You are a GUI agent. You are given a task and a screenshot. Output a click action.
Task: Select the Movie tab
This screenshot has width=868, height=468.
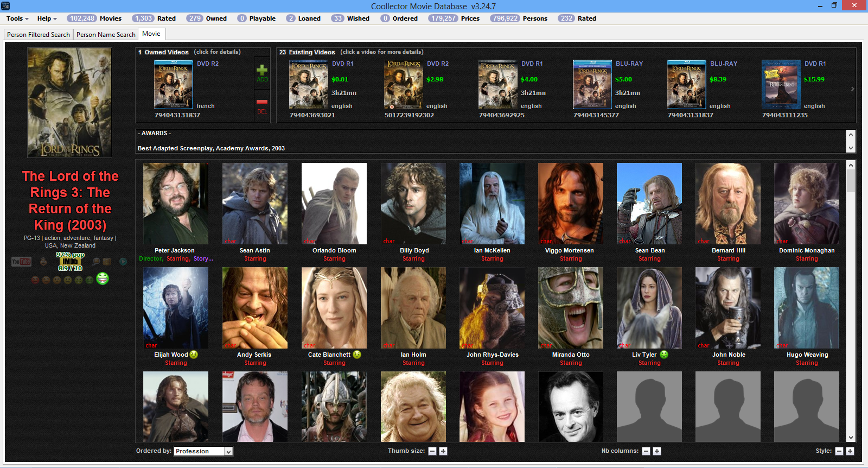151,34
